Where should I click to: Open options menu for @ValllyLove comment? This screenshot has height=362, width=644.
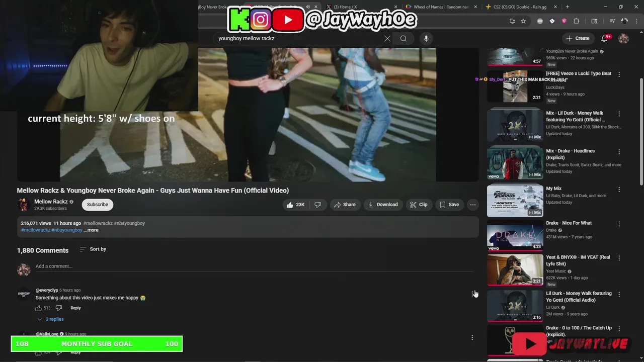click(472, 337)
